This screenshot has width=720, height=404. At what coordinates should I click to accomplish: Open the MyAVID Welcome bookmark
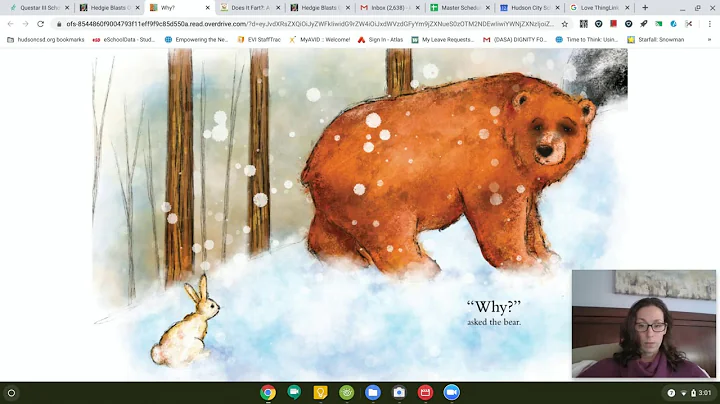[320, 39]
